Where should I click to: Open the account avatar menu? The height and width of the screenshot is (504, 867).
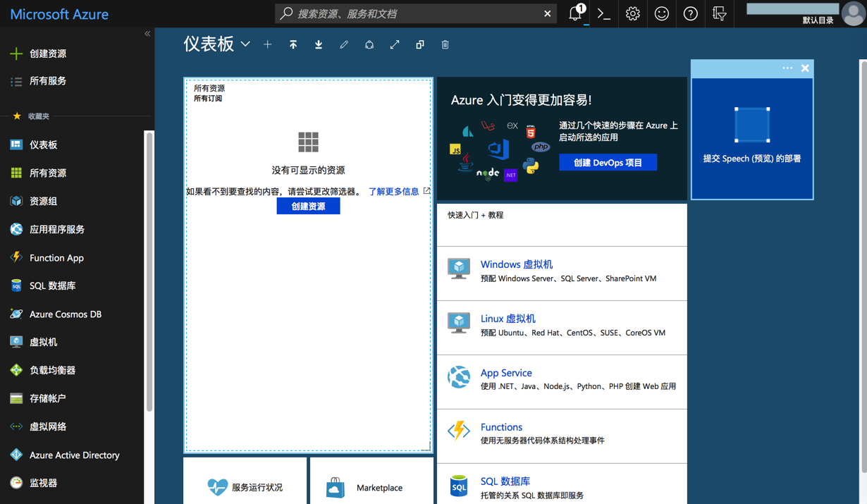(853, 13)
